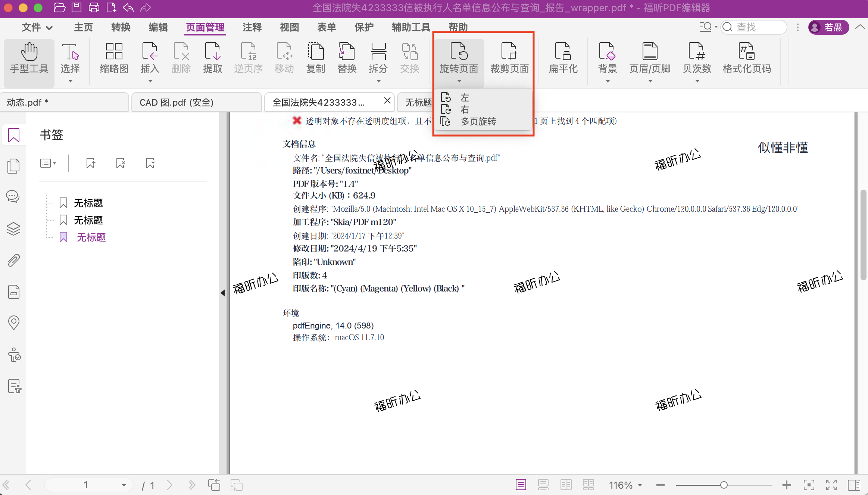Adjust the zoom slider at the bottom
The height and width of the screenshot is (495, 868).
pos(723,485)
